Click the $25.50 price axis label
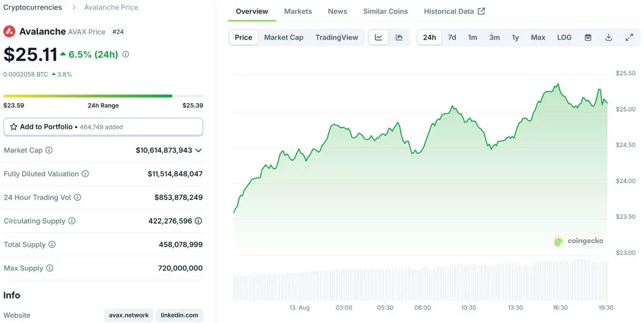 coord(626,73)
